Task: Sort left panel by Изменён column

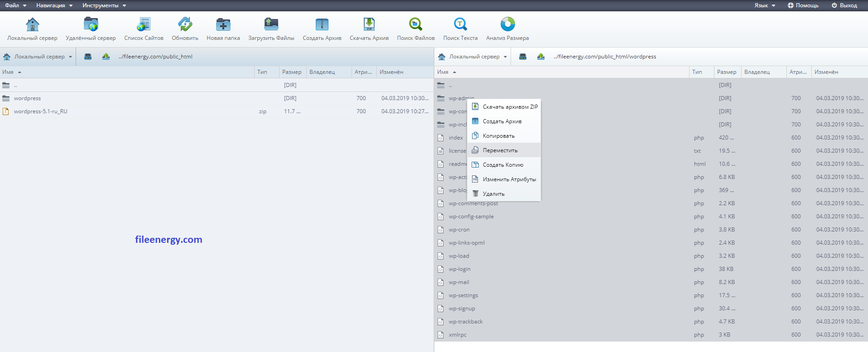Action: 405,72
